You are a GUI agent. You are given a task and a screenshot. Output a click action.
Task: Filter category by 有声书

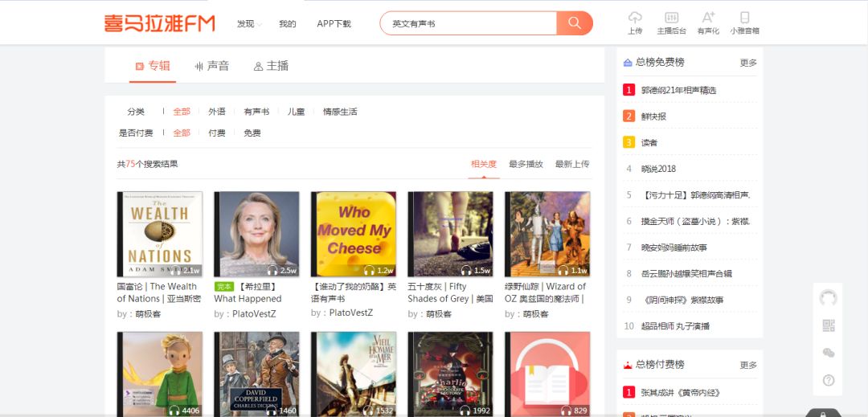[256, 112]
